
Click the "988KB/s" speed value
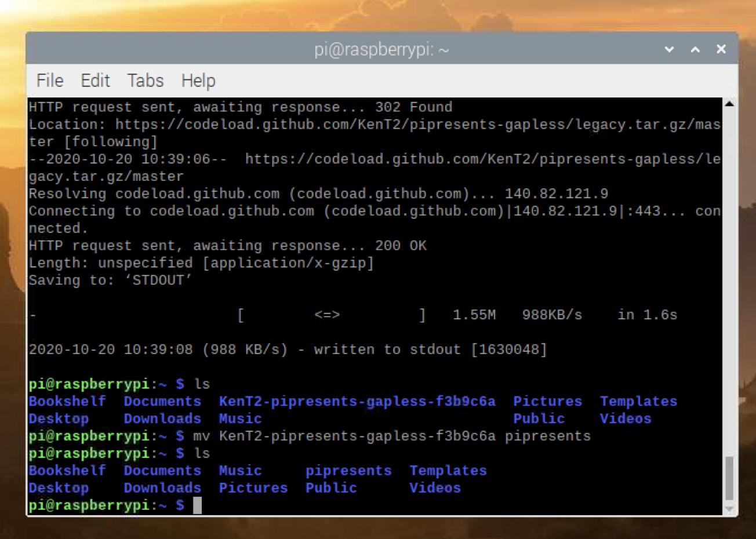coord(552,315)
